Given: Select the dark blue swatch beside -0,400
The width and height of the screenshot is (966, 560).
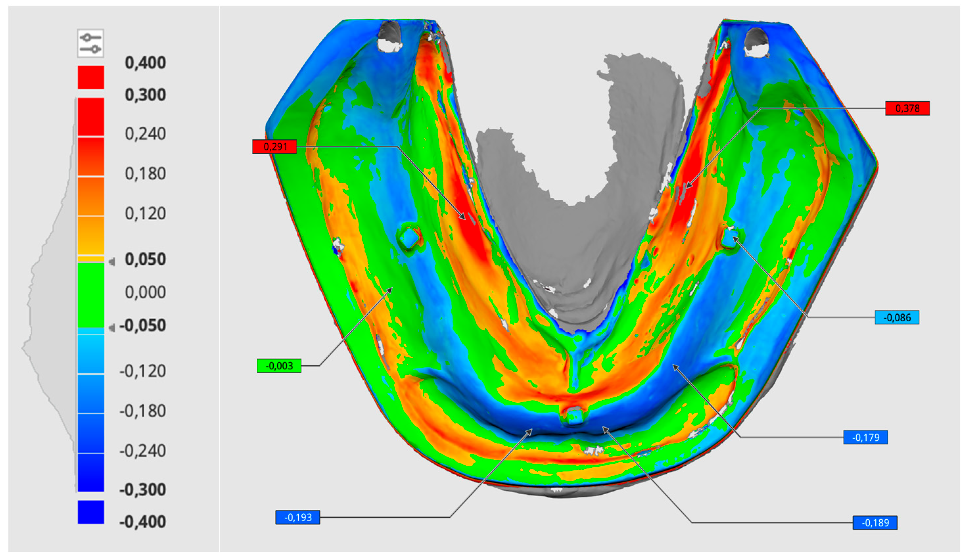Looking at the screenshot, I should click(x=91, y=512).
